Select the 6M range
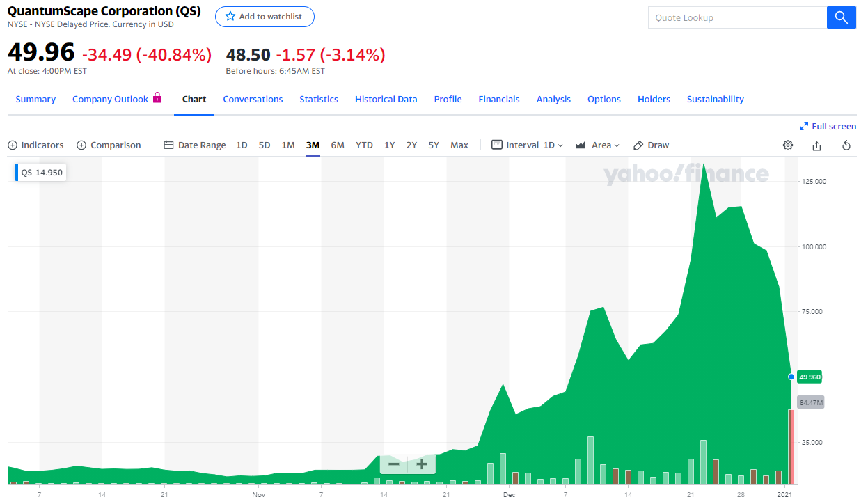This screenshot has height=504, width=868. click(338, 145)
